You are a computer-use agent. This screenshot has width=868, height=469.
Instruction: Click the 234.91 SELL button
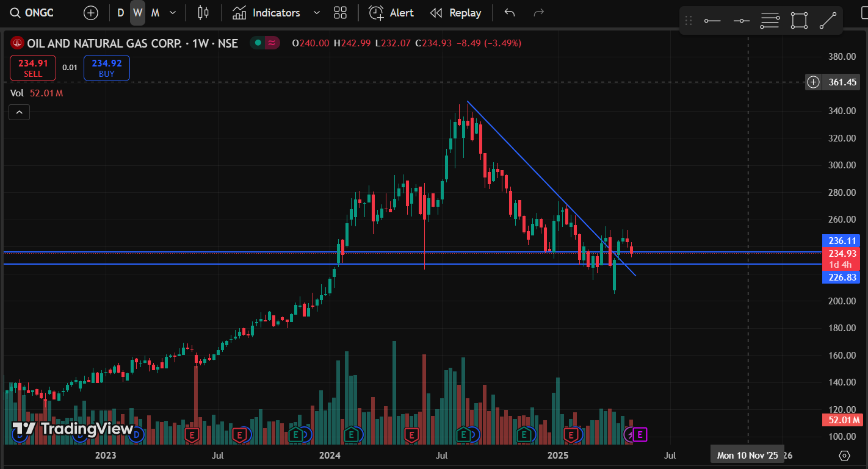click(33, 68)
